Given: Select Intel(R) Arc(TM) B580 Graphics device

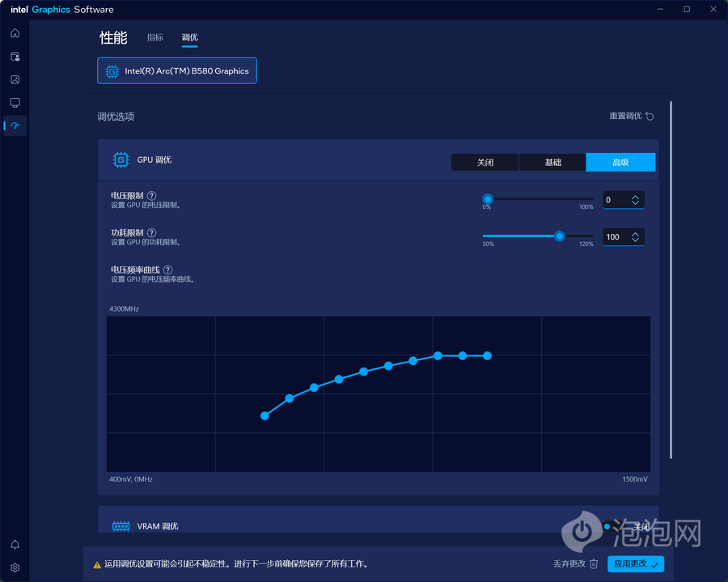Looking at the screenshot, I should coord(177,70).
